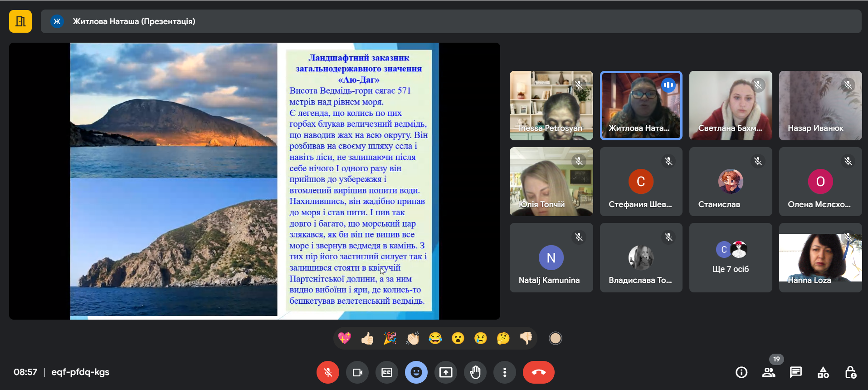
Task: Send the thumbs up reaction
Action: (x=367, y=338)
